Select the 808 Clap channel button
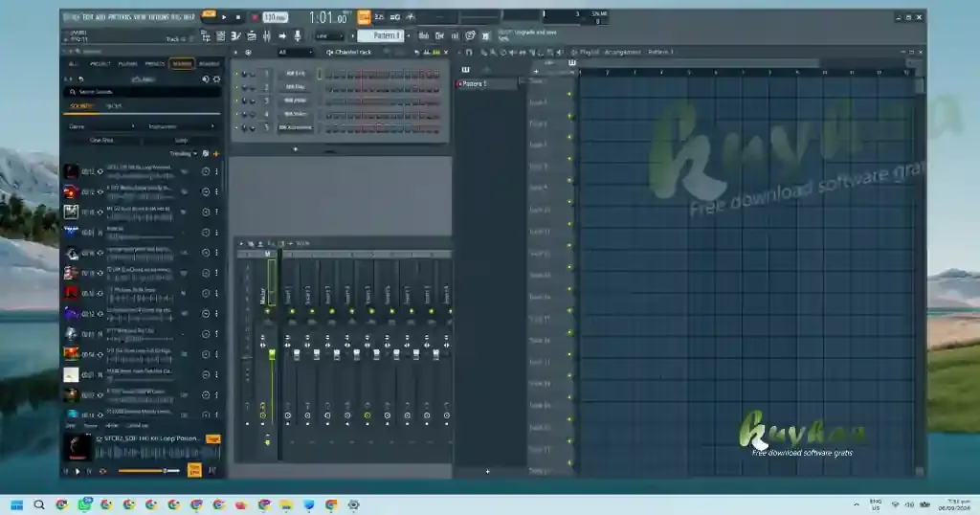 [x=295, y=87]
